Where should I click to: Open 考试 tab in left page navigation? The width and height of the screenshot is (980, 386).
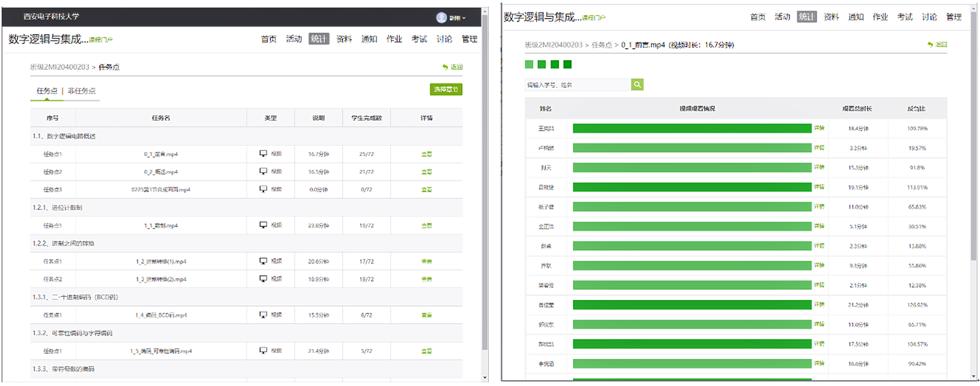click(x=419, y=39)
